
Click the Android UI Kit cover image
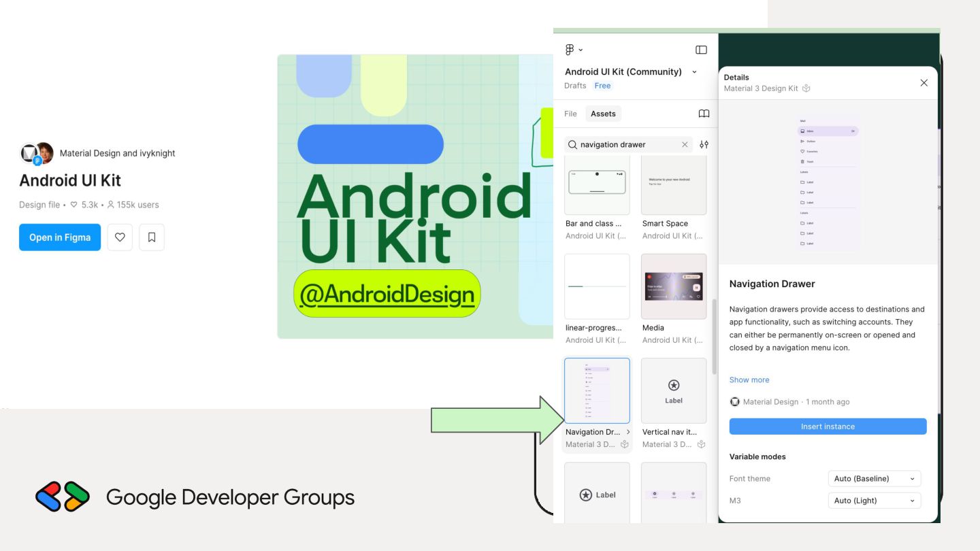415,197
